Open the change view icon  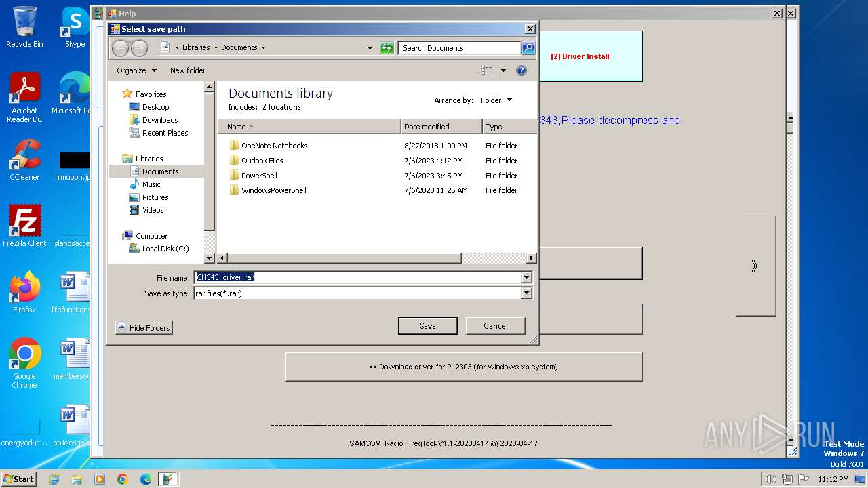[486, 70]
